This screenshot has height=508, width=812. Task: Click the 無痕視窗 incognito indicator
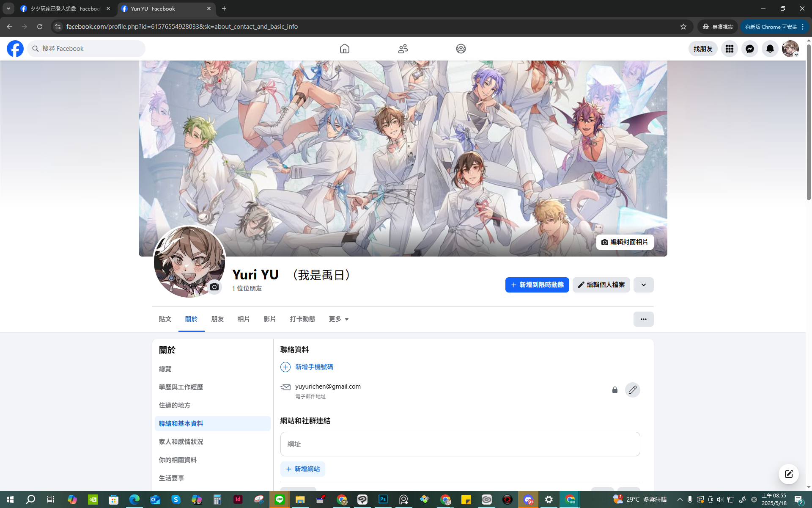718,27
